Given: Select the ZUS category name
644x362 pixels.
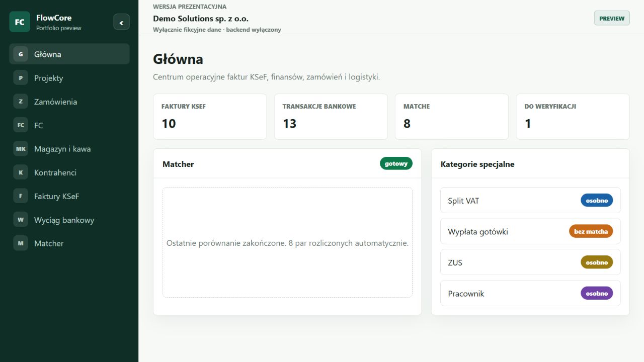Looking at the screenshot, I should [455, 262].
